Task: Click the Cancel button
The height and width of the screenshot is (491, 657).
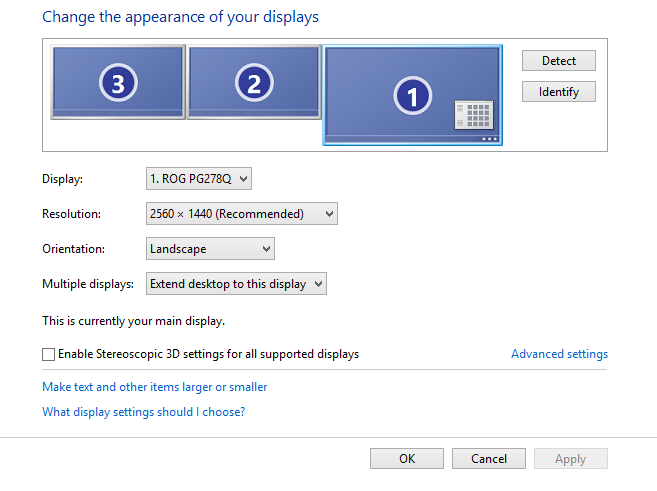Action: point(488,459)
